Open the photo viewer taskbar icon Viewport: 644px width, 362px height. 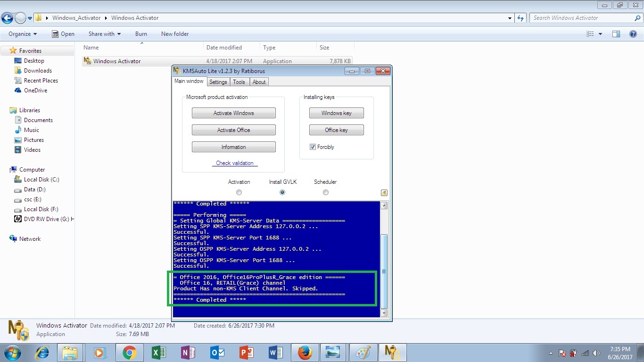click(x=334, y=353)
